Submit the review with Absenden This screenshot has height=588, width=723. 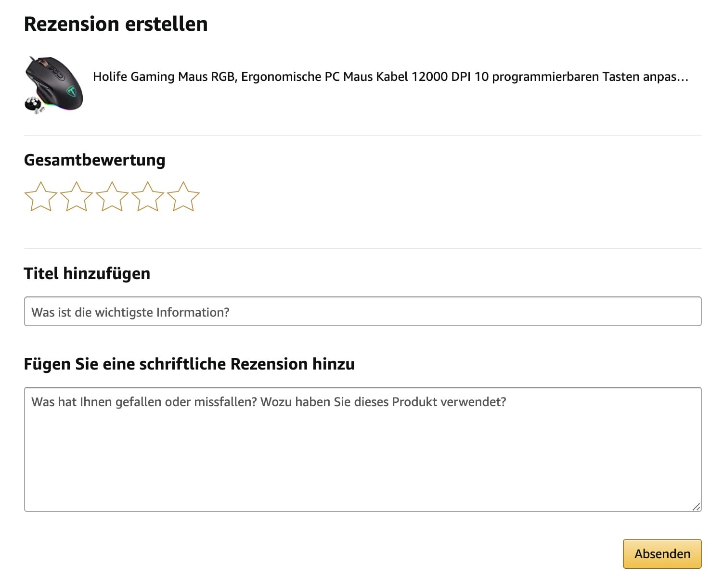click(x=662, y=554)
